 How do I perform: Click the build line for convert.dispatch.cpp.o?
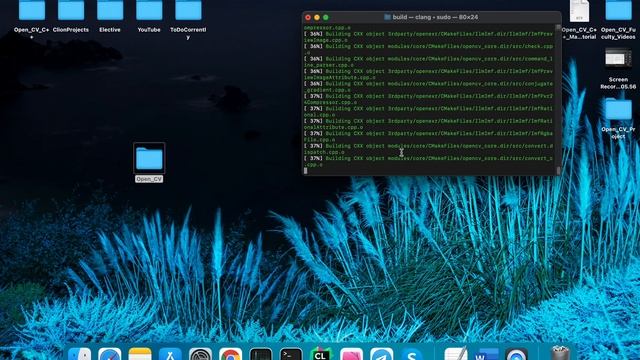[428, 149]
